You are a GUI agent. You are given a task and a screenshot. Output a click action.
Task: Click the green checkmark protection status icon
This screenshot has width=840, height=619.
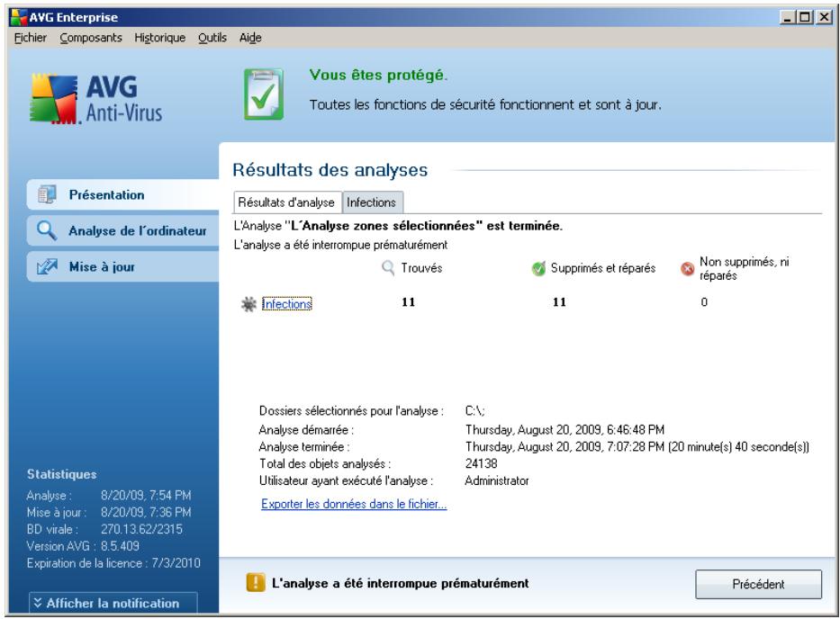coord(264,94)
